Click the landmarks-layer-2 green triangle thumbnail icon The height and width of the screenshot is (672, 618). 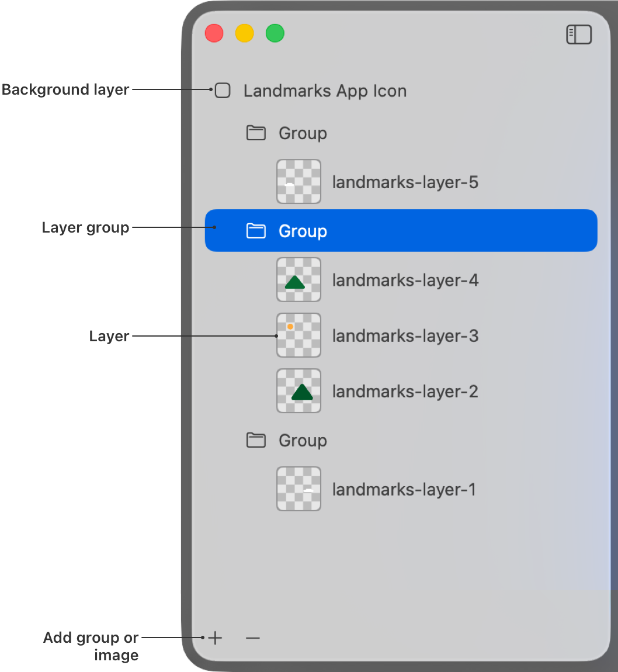pos(298,391)
